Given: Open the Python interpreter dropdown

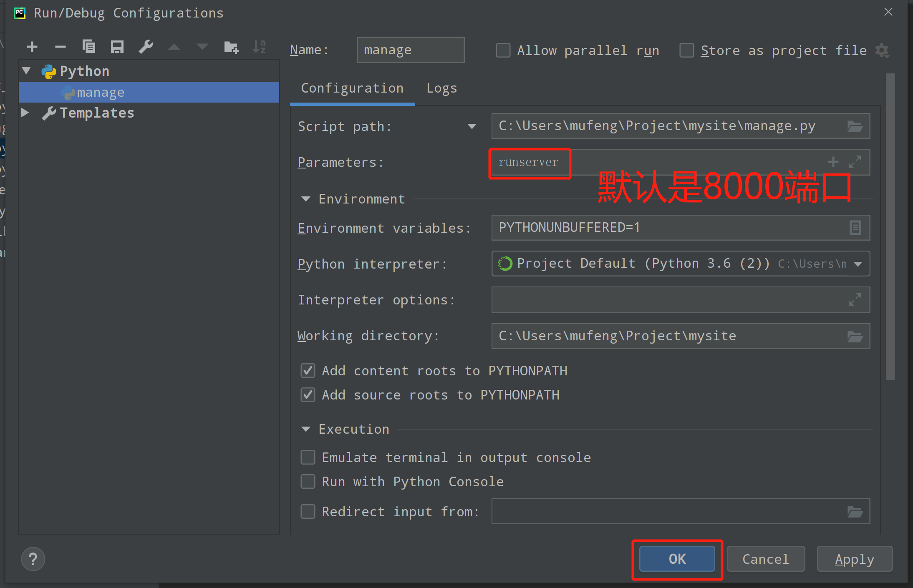Looking at the screenshot, I should [858, 264].
